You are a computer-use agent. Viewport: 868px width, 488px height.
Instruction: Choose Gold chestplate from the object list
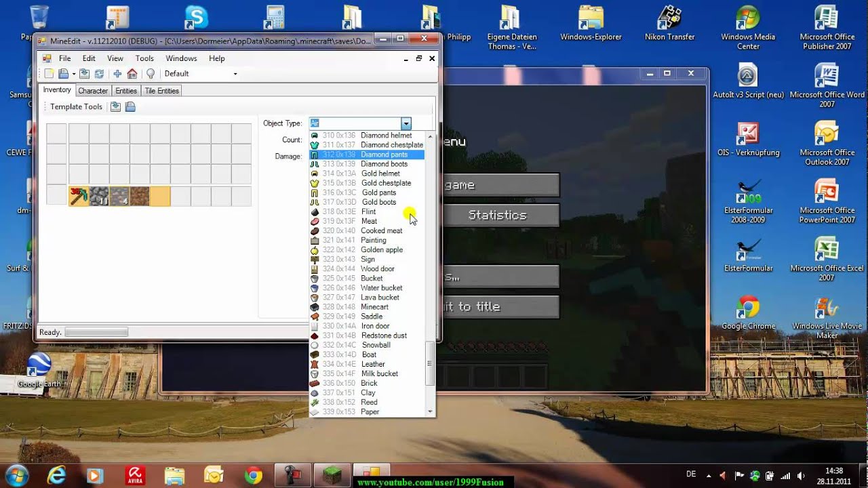pyautogui.click(x=367, y=183)
